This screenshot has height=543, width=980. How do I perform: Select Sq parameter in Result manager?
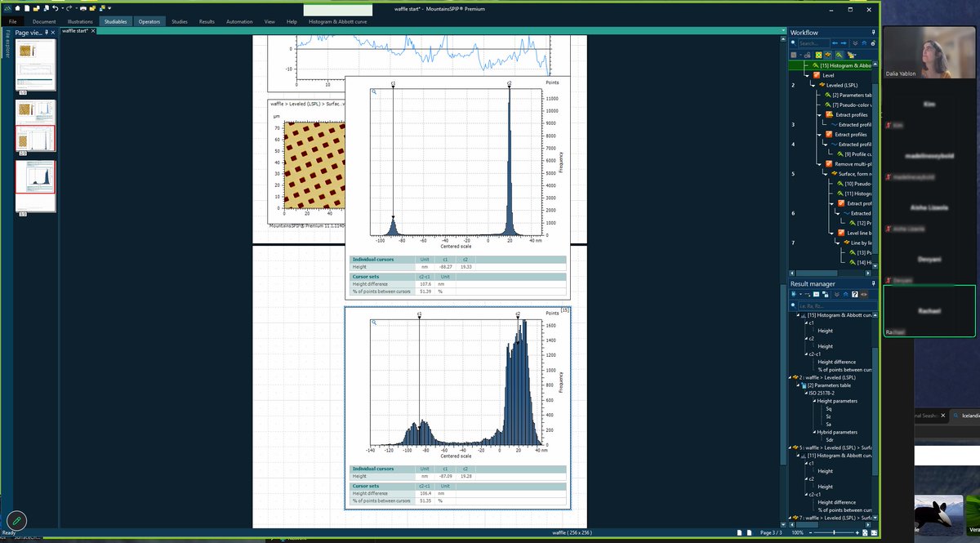coord(828,408)
